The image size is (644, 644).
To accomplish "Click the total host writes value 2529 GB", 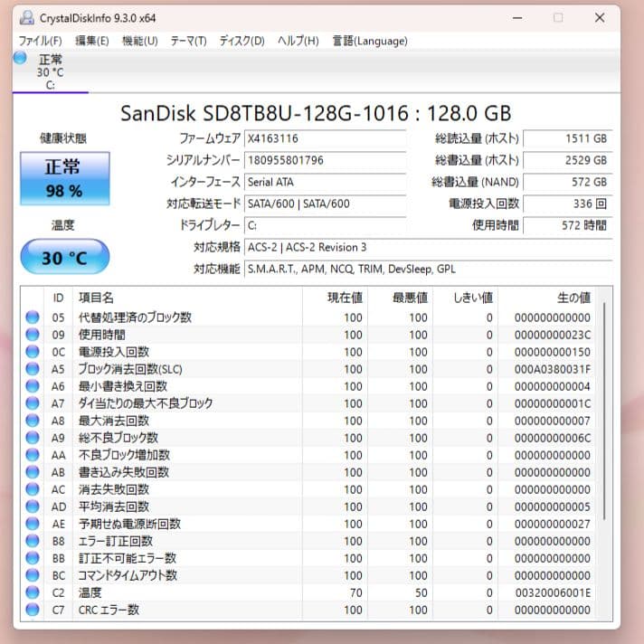I will 568,160.
